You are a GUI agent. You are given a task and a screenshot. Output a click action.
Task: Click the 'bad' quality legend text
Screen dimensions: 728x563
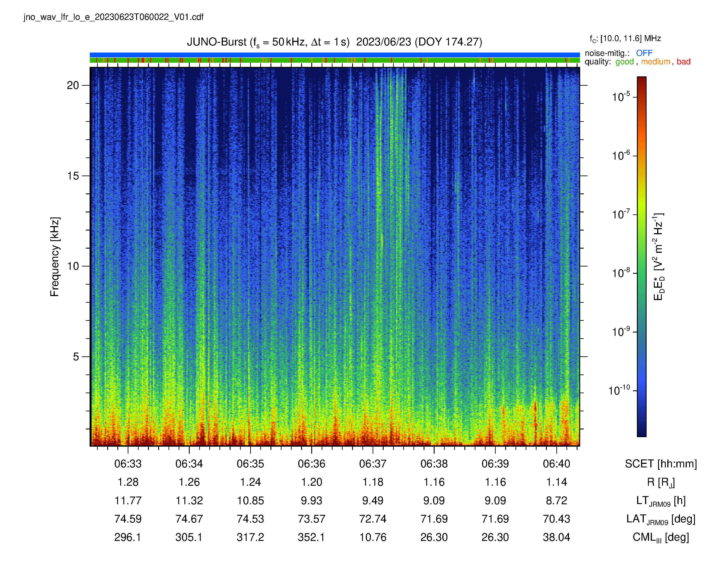pos(683,62)
